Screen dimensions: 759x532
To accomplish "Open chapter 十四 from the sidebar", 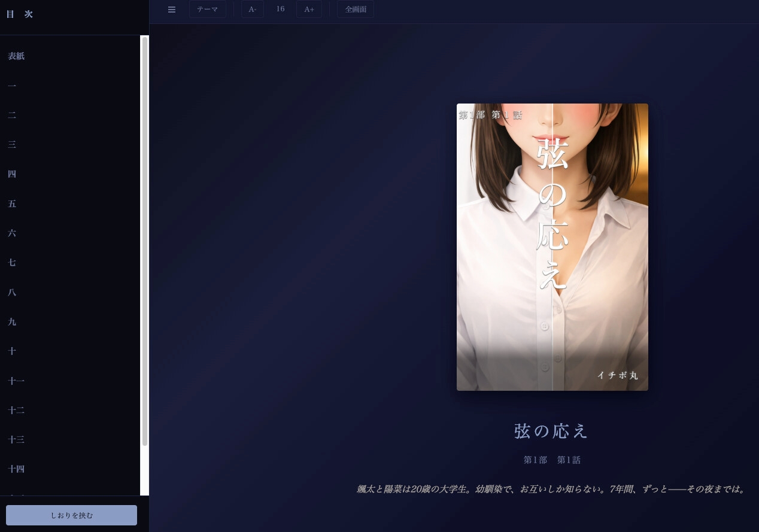I will (x=16, y=469).
